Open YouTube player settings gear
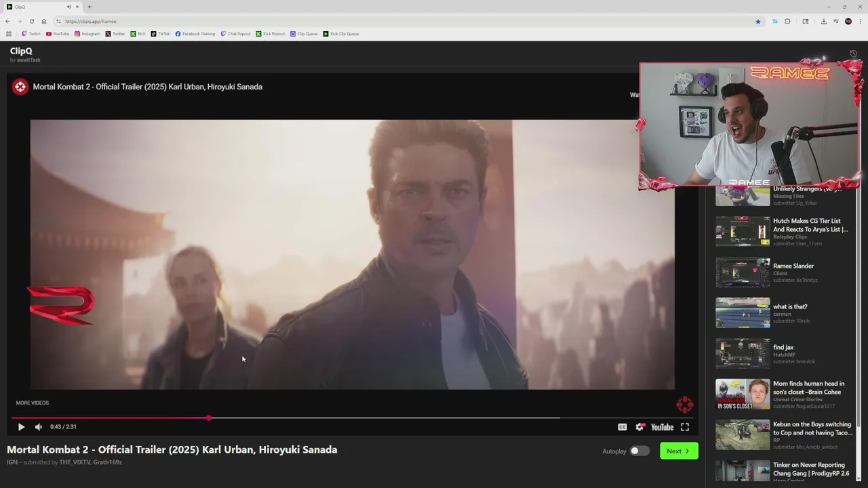 click(x=639, y=427)
